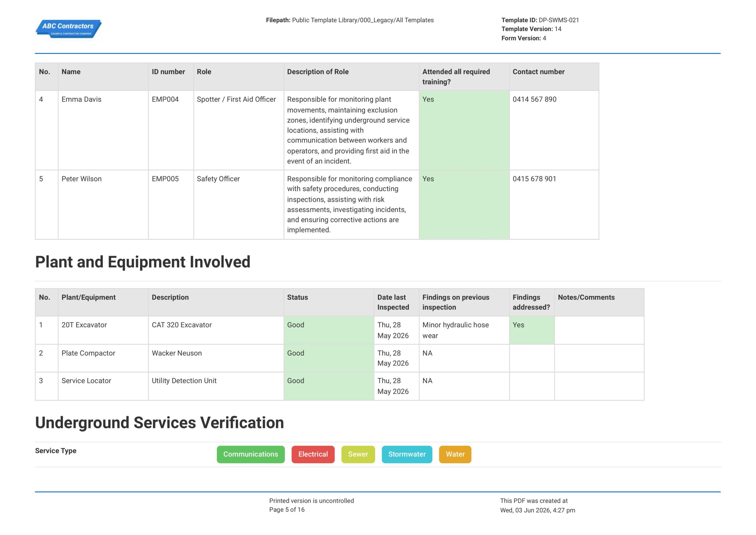Click the orange Water tag

point(455,454)
